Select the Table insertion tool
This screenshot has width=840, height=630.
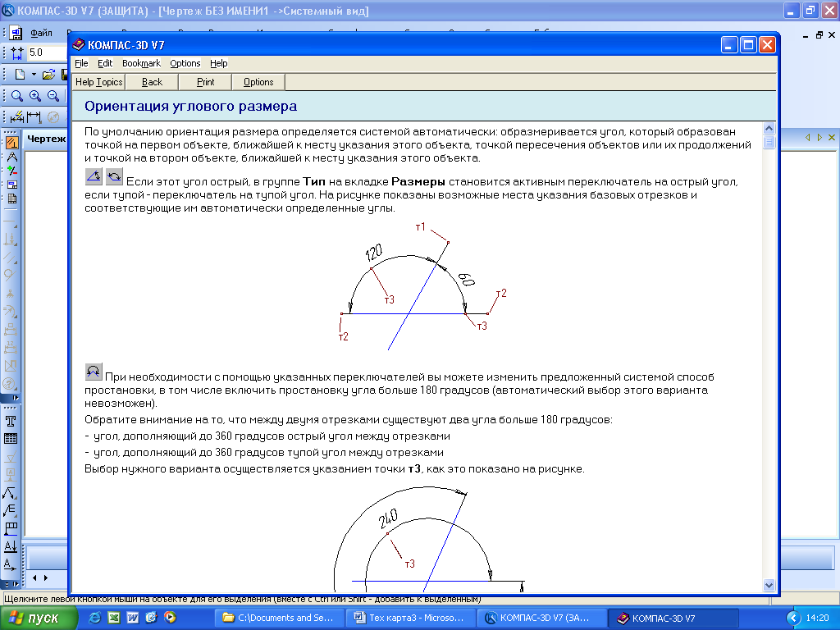point(10,439)
